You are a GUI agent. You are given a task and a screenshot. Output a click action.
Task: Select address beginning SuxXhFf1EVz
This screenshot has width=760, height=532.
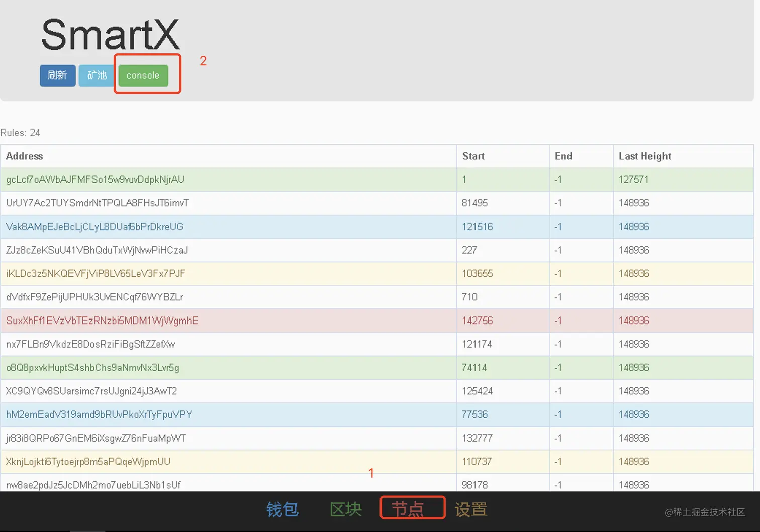click(102, 321)
